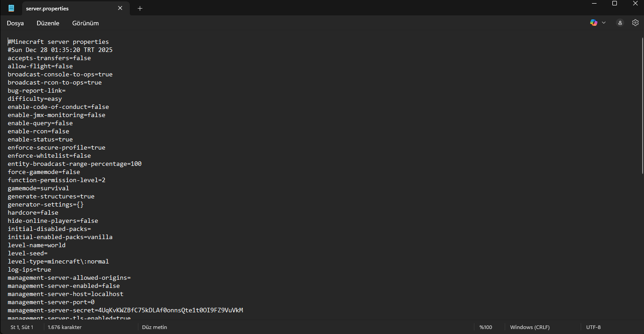The height and width of the screenshot is (334, 644).
Task: Open the Görünüm menu
Action: [85, 23]
